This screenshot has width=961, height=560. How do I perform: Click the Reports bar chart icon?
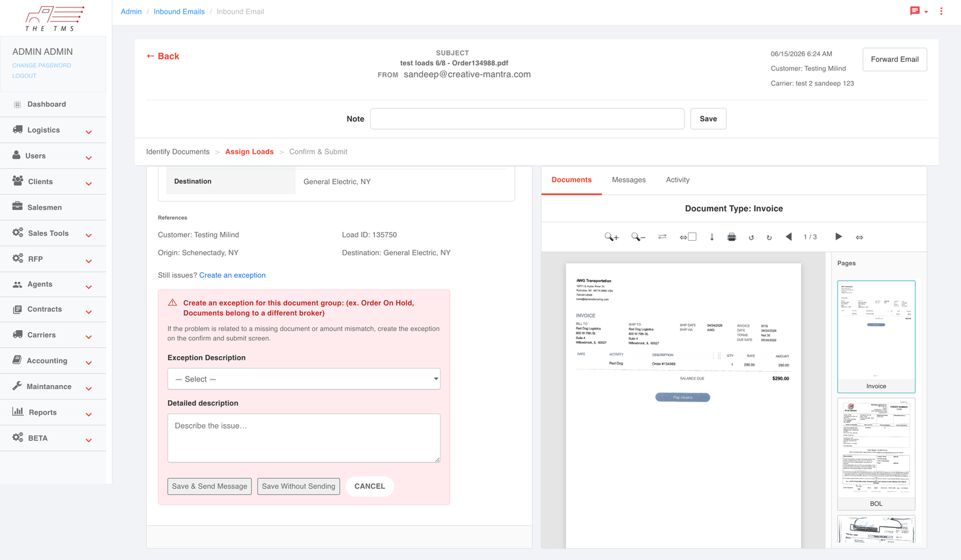coord(17,412)
